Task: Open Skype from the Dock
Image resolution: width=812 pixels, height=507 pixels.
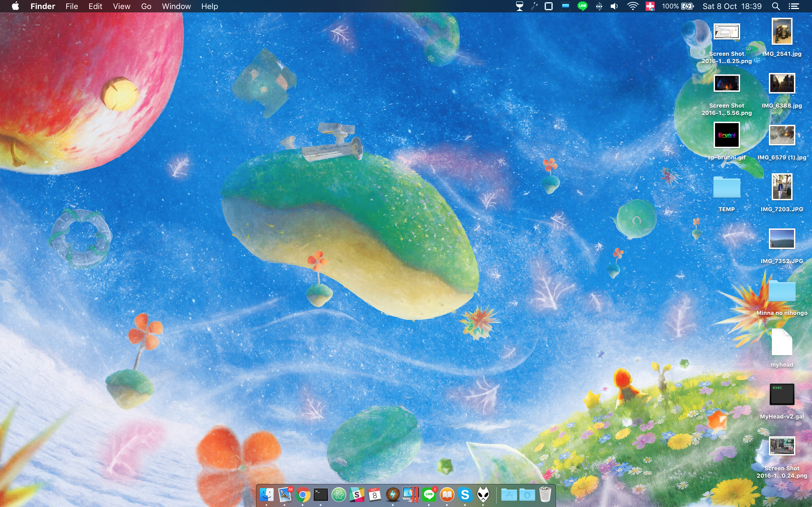Action: (x=465, y=495)
